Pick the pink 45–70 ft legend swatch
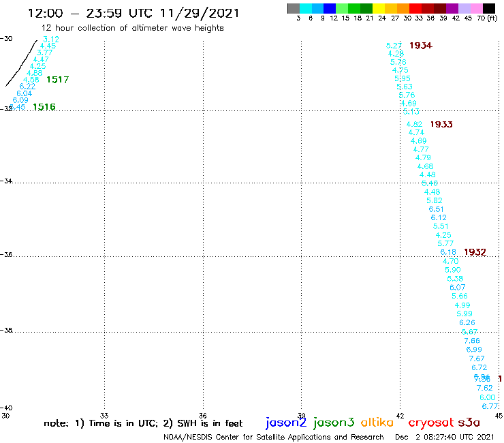 coord(476,8)
